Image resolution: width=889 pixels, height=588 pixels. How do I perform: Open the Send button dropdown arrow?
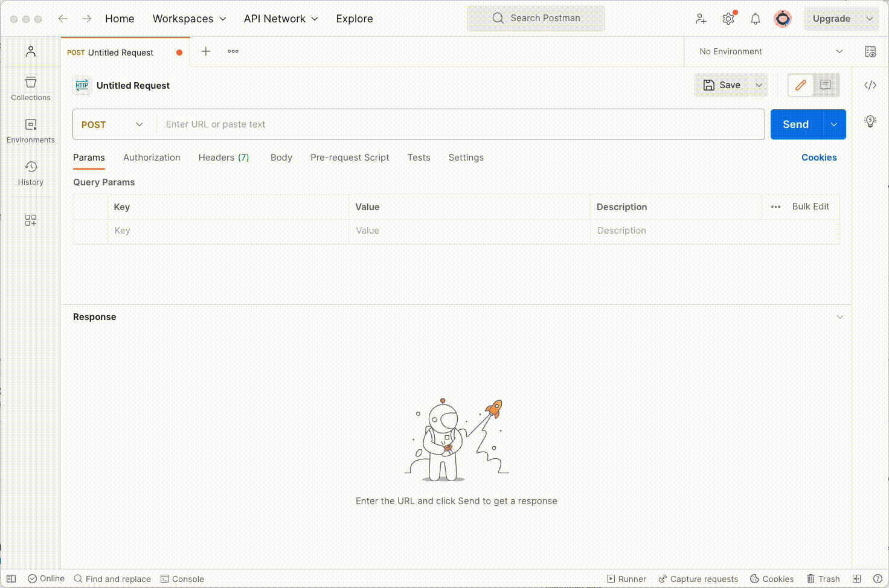[x=834, y=124]
